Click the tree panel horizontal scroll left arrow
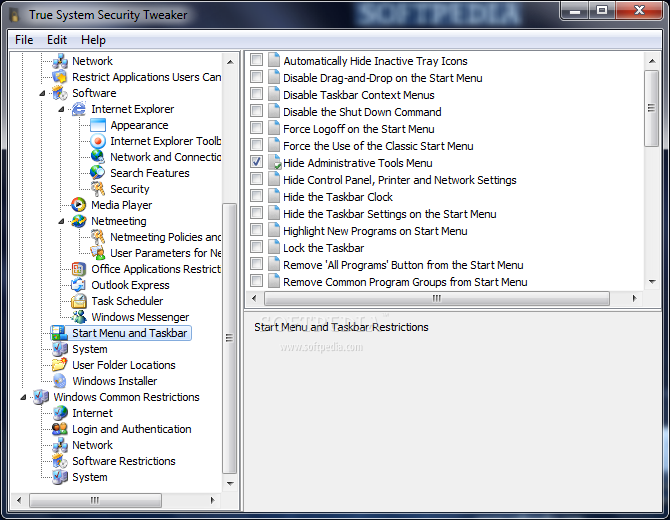Viewport: 670px width, 520px height. 19,500
